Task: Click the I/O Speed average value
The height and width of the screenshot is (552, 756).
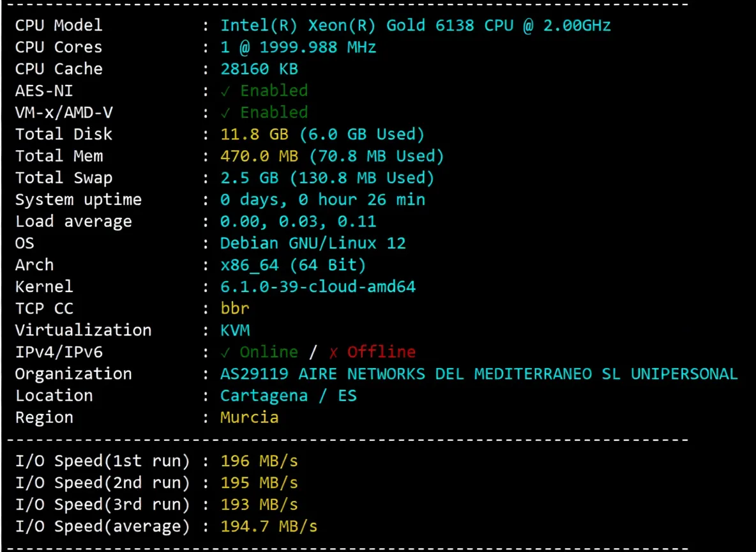Action: click(269, 526)
